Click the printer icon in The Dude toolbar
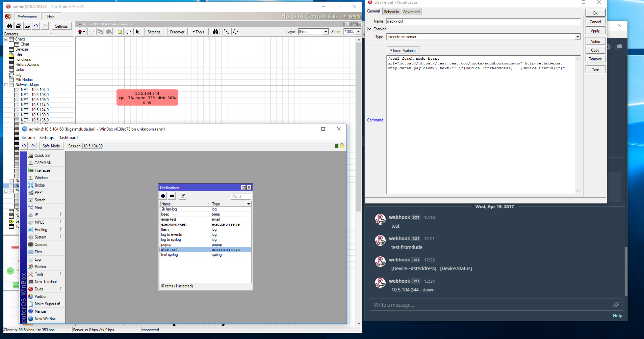Viewport: 644px width, 339px height. [x=19, y=26]
